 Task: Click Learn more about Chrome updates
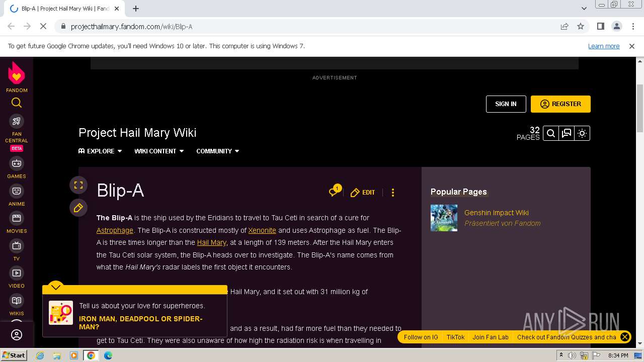point(604,46)
